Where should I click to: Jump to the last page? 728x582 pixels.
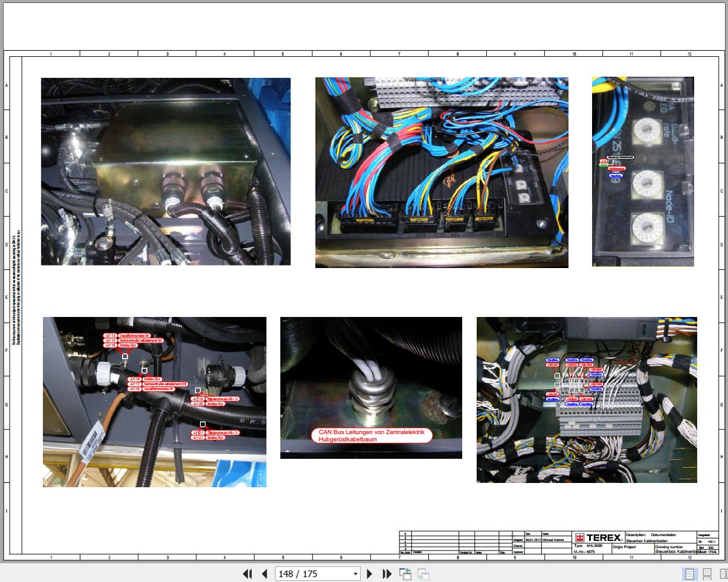coord(387,574)
